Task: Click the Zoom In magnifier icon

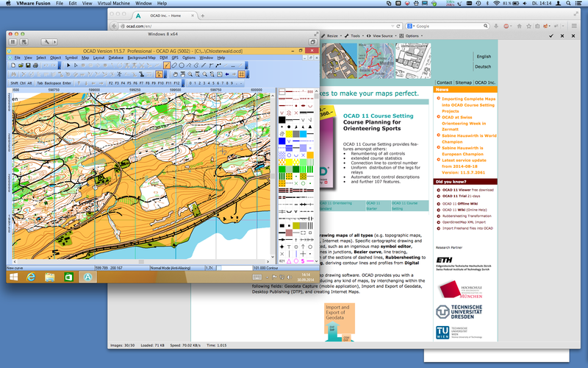Action: point(190,74)
